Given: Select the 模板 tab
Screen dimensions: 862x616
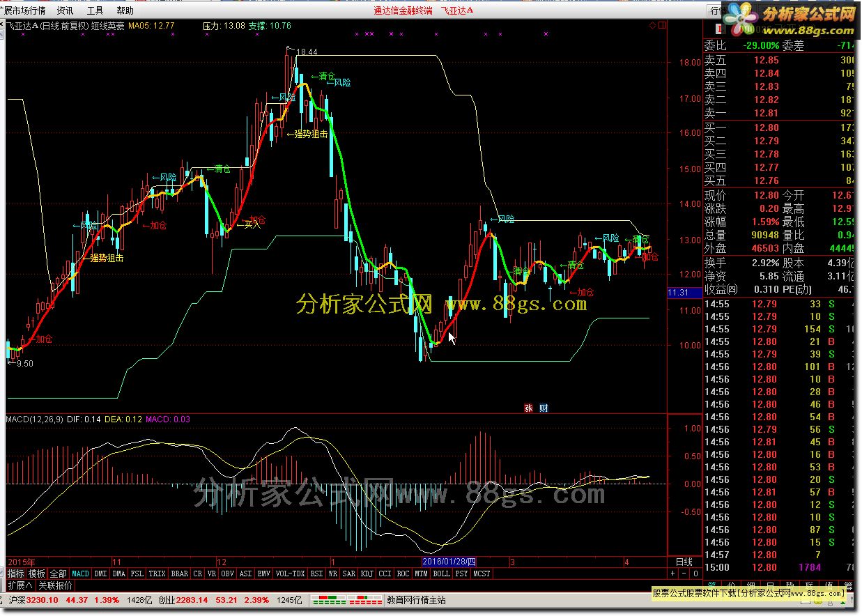Looking at the screenshot, I should tap(36, 573).
